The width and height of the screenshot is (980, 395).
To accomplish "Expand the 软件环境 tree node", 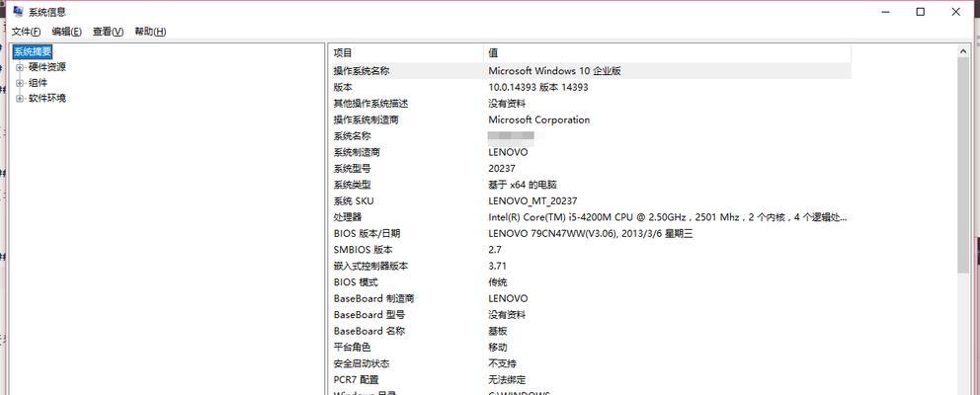I will pyautogui.click(x=20, y=99).
